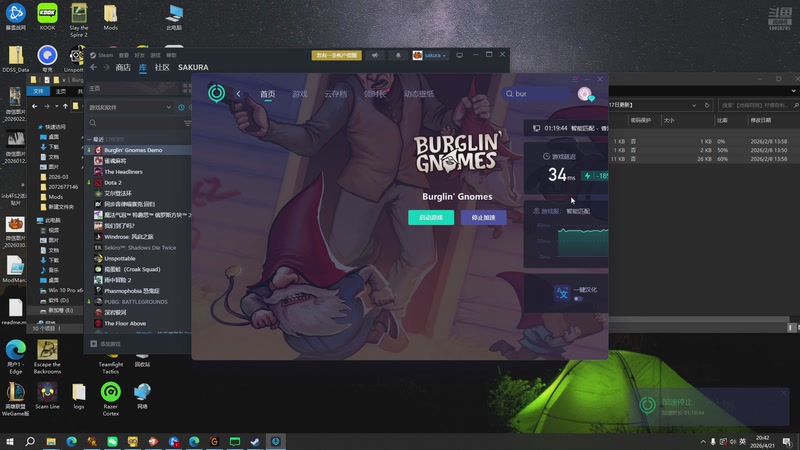Click booster search field containing bur
Image resolution: width=800 pixels, height=450 pixels.
pyautogui.click(x=538, y=94)
